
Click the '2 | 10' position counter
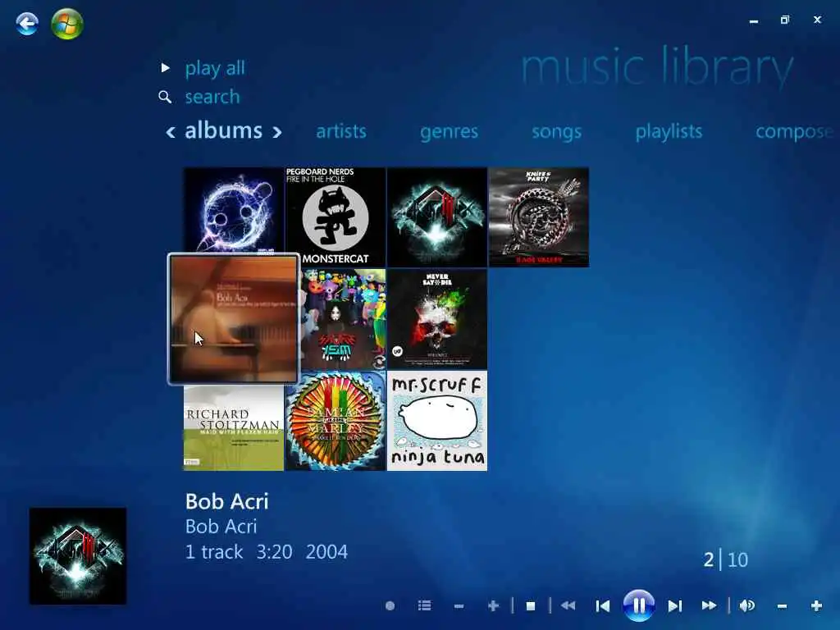[725, 559]
